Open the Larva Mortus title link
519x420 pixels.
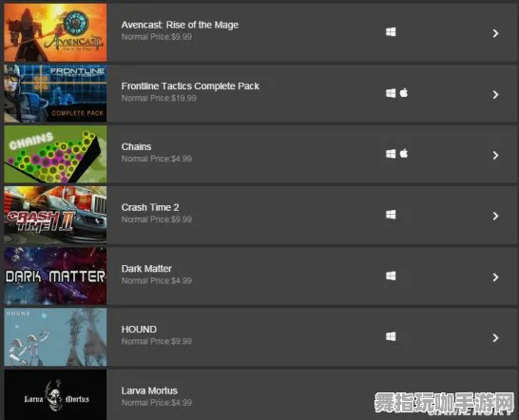point(149,391)
